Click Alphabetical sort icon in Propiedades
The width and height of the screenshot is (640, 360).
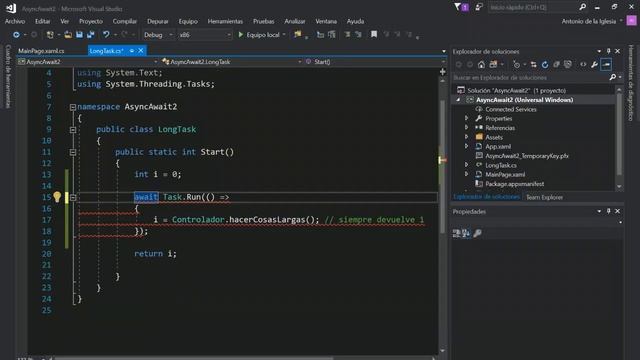click(x=466, y=233)
